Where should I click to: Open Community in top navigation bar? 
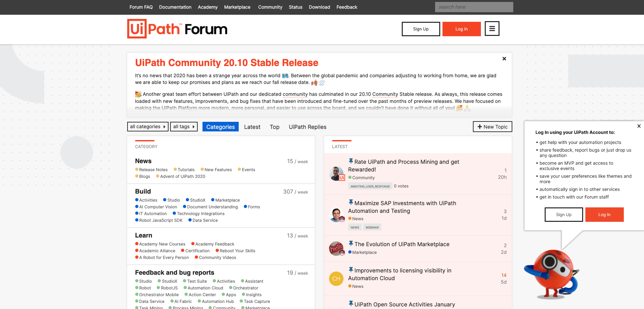(x=270, y=7)
